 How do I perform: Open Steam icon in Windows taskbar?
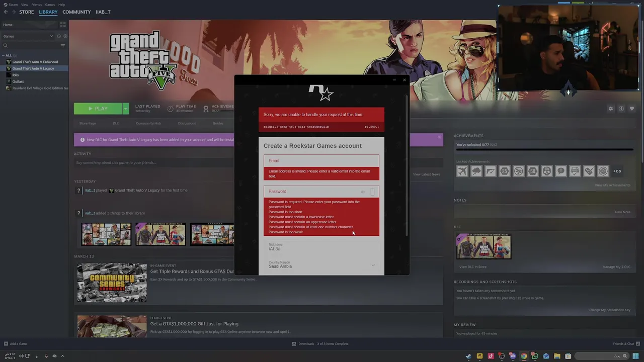tap(468, 356)
